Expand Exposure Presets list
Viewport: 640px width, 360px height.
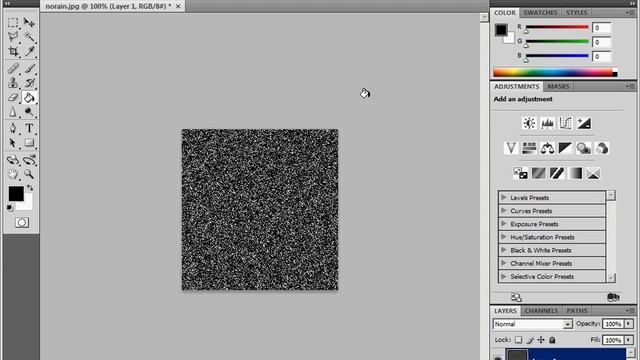tap(504, 224)
